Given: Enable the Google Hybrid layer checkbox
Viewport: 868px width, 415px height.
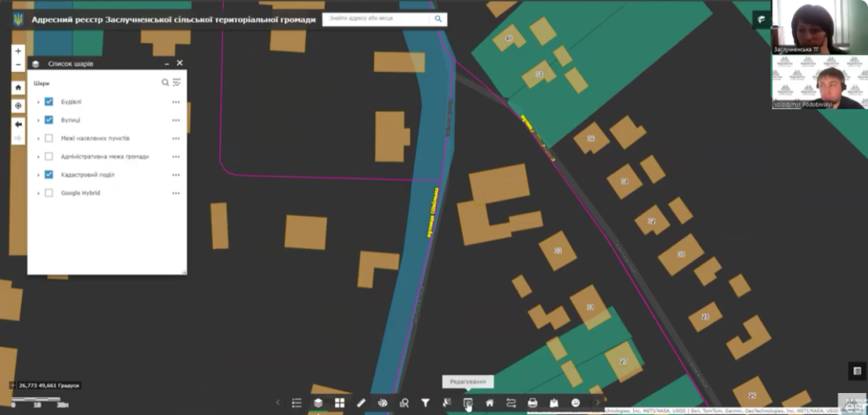Looking at the screenshot, I should coord(49,193).
